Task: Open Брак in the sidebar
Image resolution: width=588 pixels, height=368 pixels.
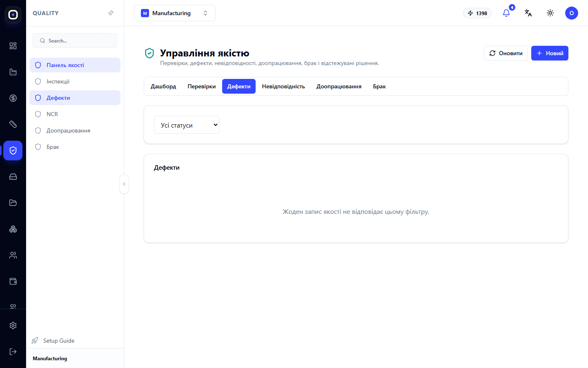Action: tap(75, 147)
